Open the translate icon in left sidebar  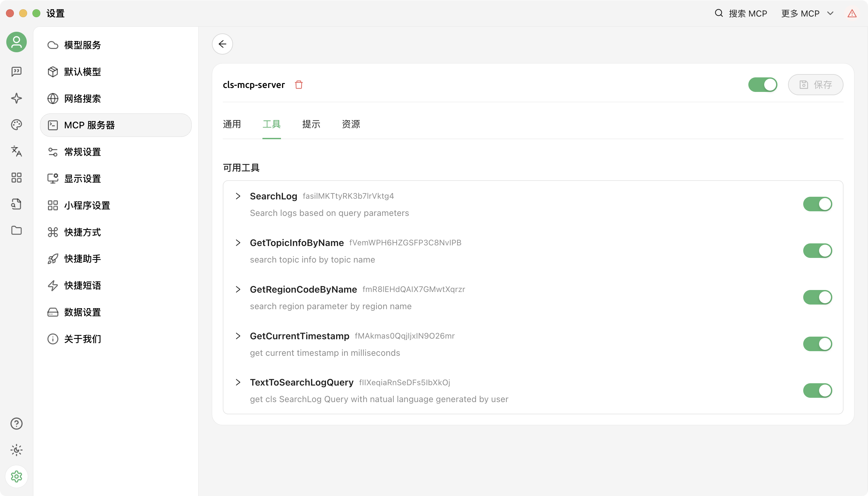click(x=16, y=151)
